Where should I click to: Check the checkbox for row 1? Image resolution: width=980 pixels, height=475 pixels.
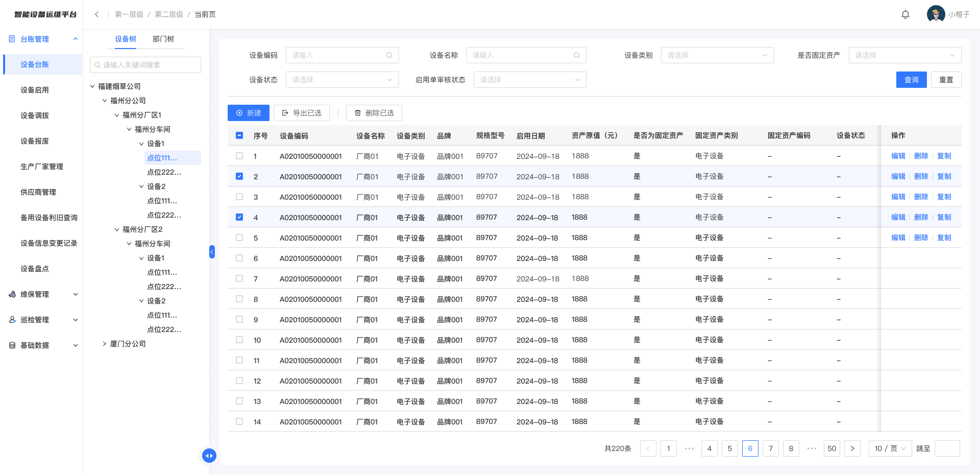(x=239, y=156)
